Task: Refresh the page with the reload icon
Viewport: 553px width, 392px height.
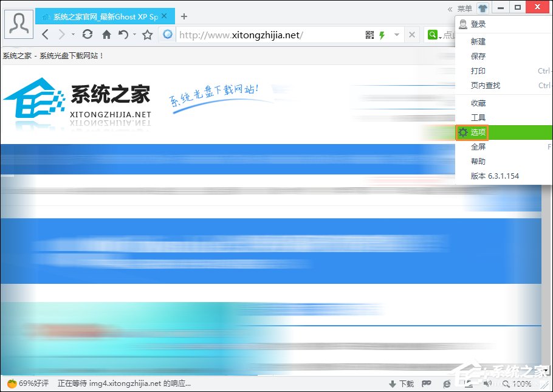Action: [86, 35]
